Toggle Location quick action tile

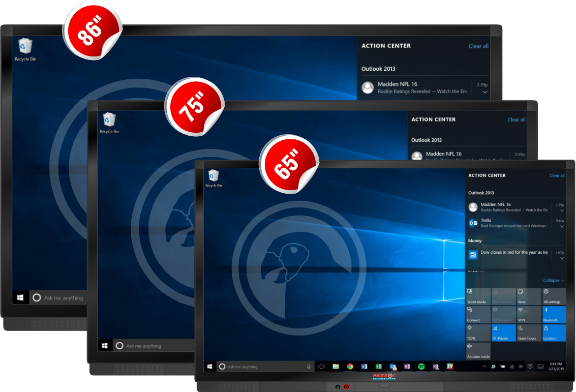(x=554, y=333)
